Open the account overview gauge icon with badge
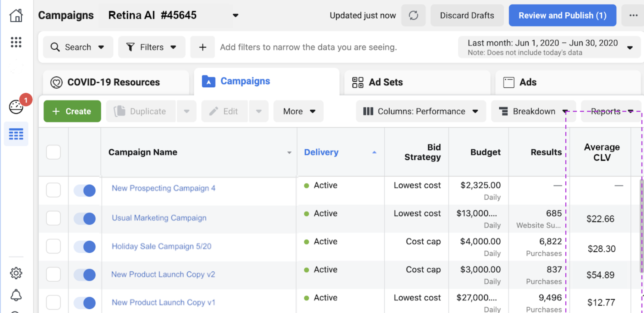 click(16, 107)
